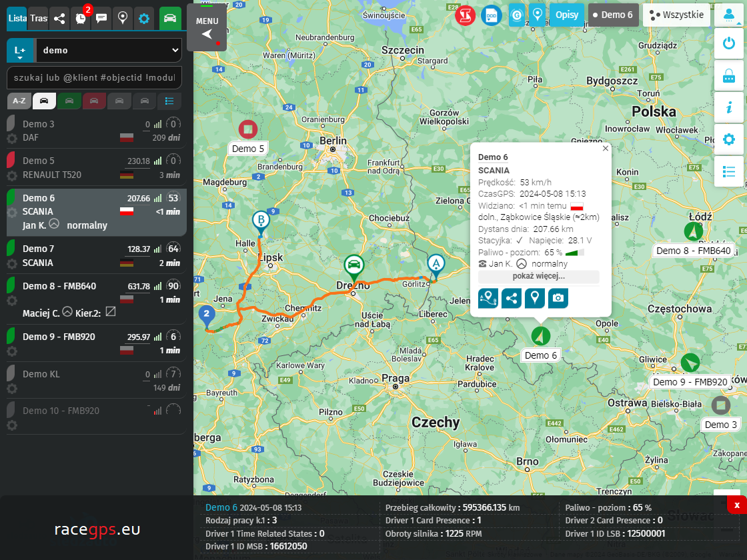Click the info 'i' icon in right sidebar
Screen dimensions: 747x560
pyautogui.click(x=729, y=107)
